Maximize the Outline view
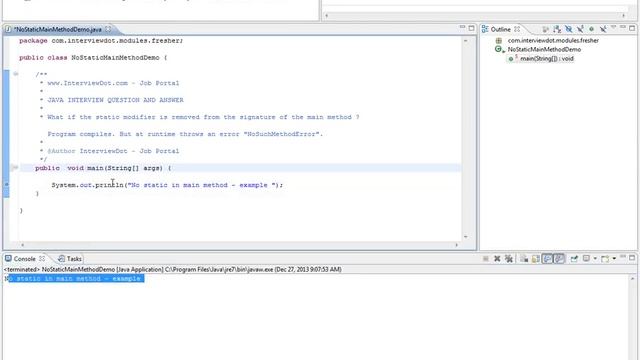640x360 pixels. 632,28
